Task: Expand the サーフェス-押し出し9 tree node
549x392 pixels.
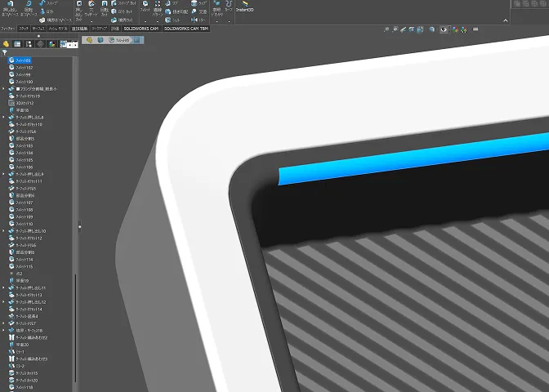Action: (x=4, y=174)
